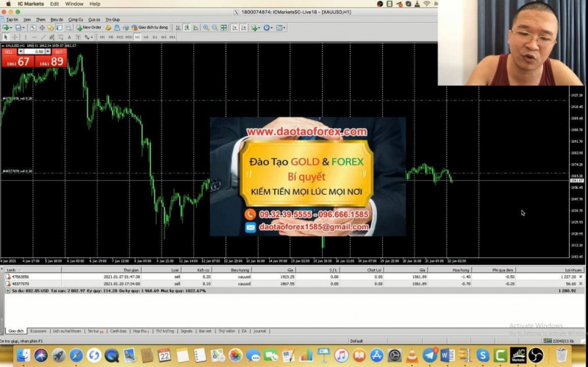
Task: Open the Cong Cu menu
Action: (x=76, y=20)
